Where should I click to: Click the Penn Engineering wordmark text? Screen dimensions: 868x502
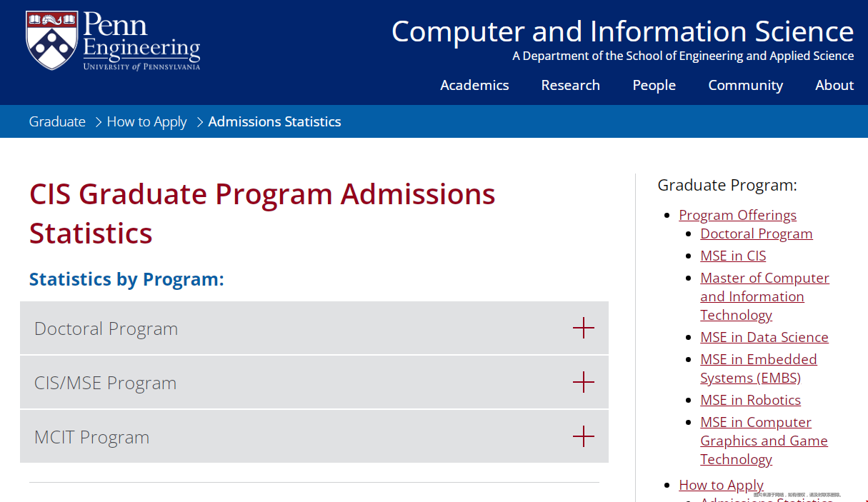pos(141,40)
